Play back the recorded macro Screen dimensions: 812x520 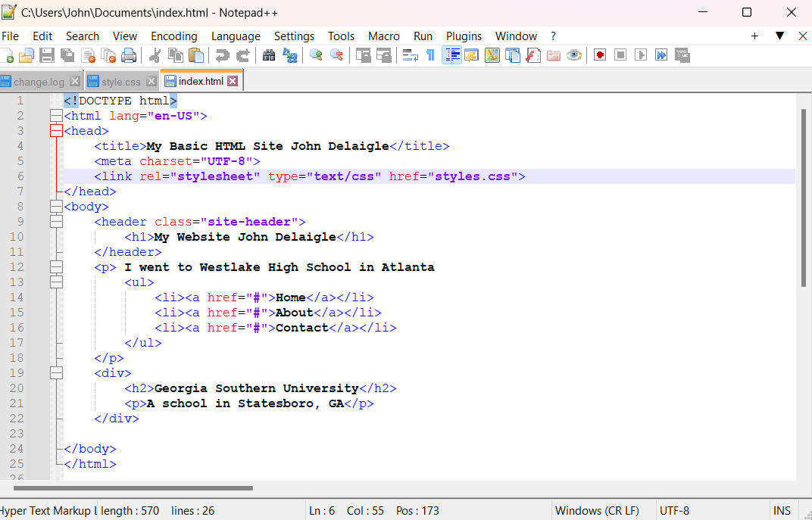click(x=639, y=54)
